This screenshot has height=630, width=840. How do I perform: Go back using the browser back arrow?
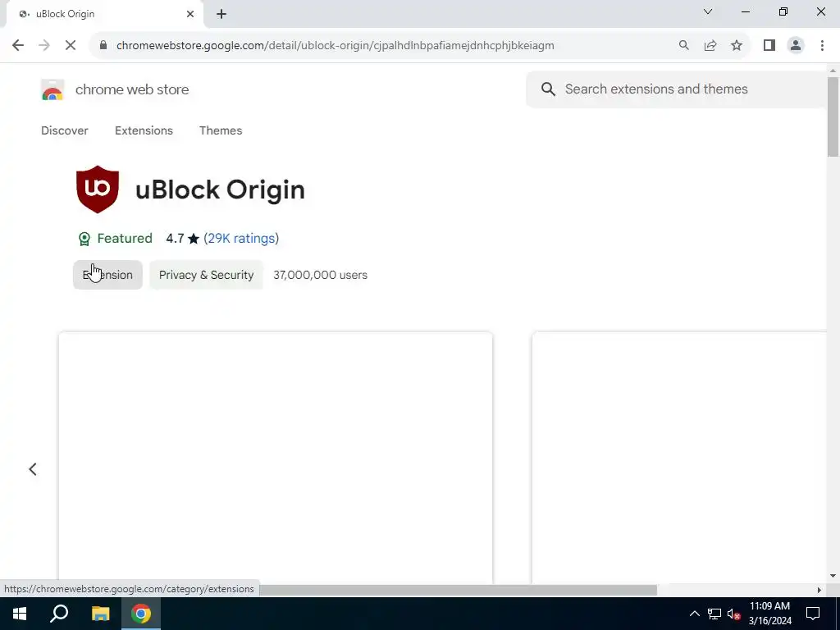click(18, 46)
